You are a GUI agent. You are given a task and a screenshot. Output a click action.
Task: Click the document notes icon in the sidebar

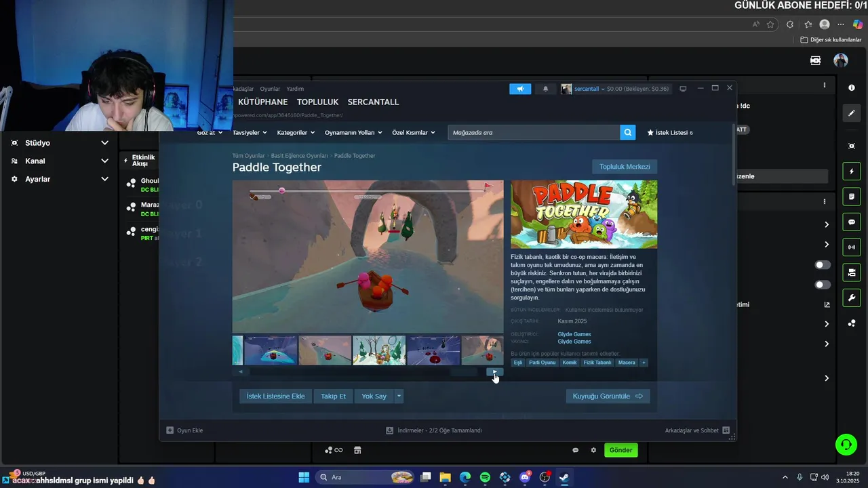coord(852,197)
